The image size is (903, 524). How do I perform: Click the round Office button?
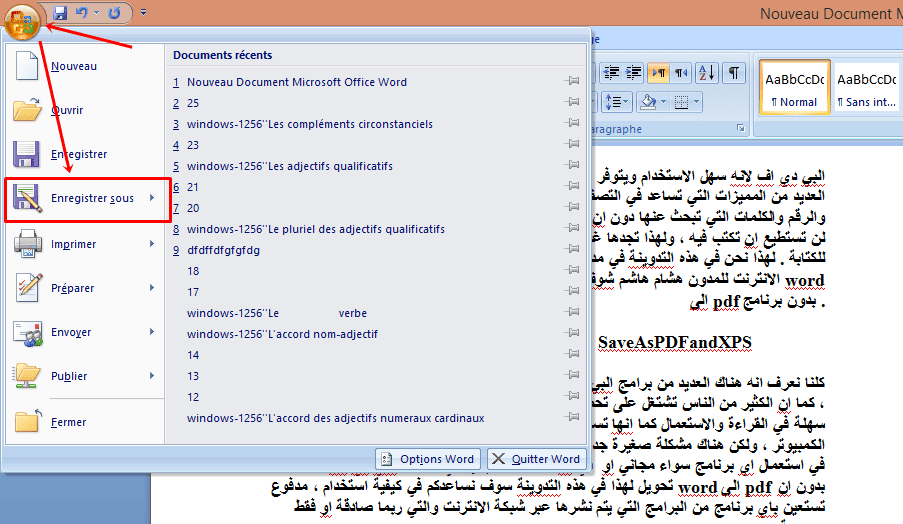point(22,22)
